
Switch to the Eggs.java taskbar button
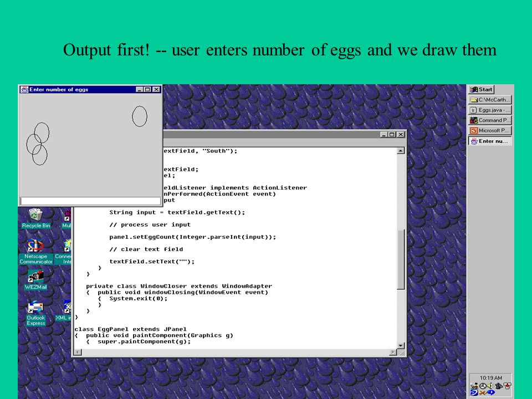(x=490, y=110)
